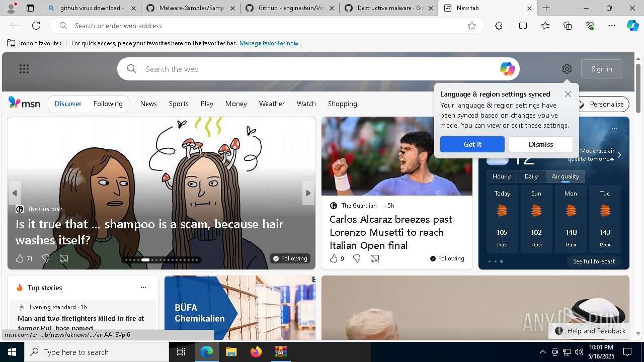The width and height of the screenshot is (644, 362).
Task: Open the Weather section
Action: click(272, 104)
